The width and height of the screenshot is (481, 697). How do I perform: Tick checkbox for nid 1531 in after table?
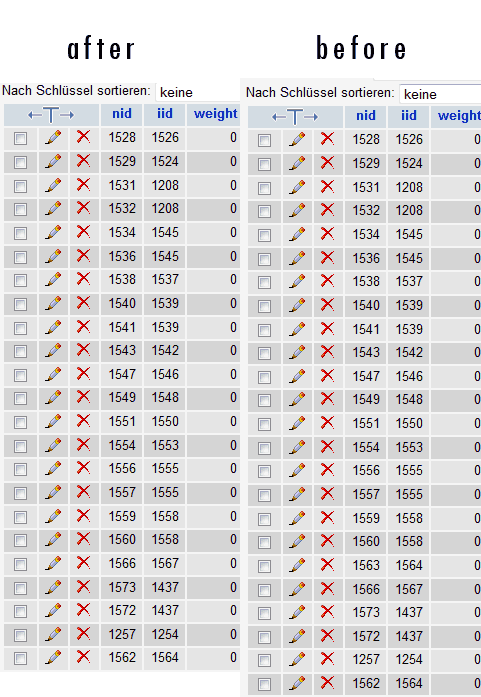click(20, 186)
